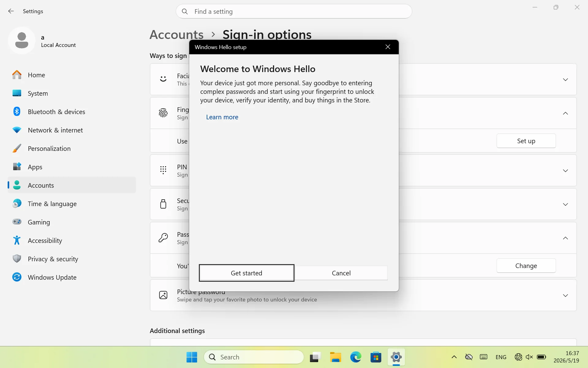Open Privacy & security settings
Image resolution: width=588 pixels, height=368 pixels.
[x=72, y=259]
